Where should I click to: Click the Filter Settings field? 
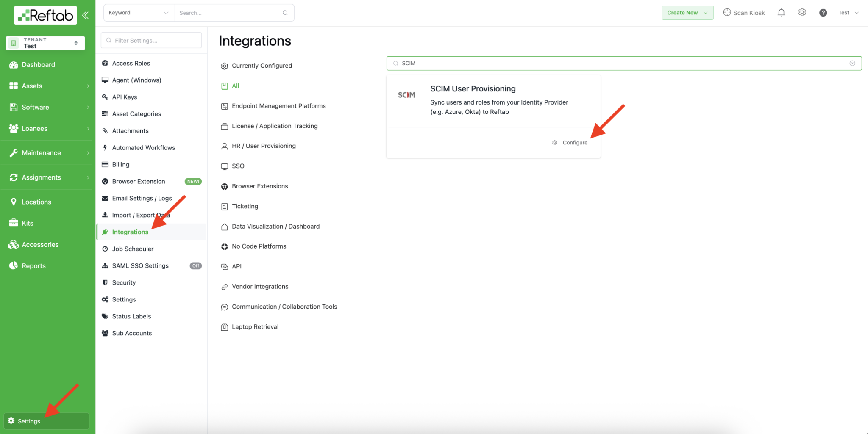[151, 40]
